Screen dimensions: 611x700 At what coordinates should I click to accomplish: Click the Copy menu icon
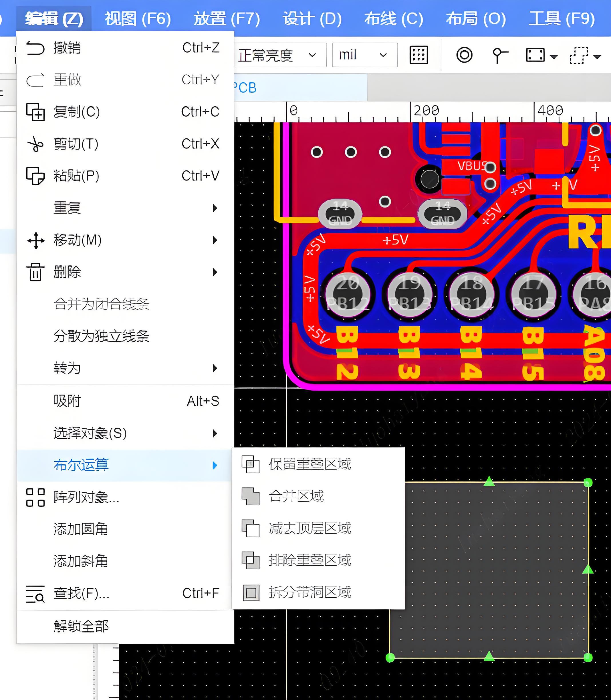tap(35, 112)
